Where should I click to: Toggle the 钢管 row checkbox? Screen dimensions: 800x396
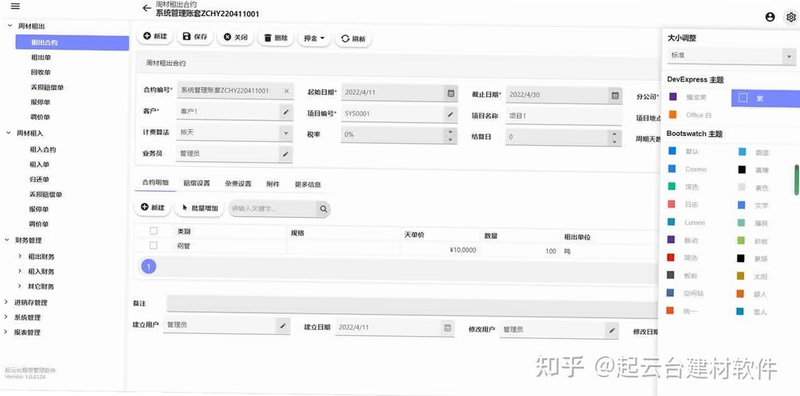point(154,245)
